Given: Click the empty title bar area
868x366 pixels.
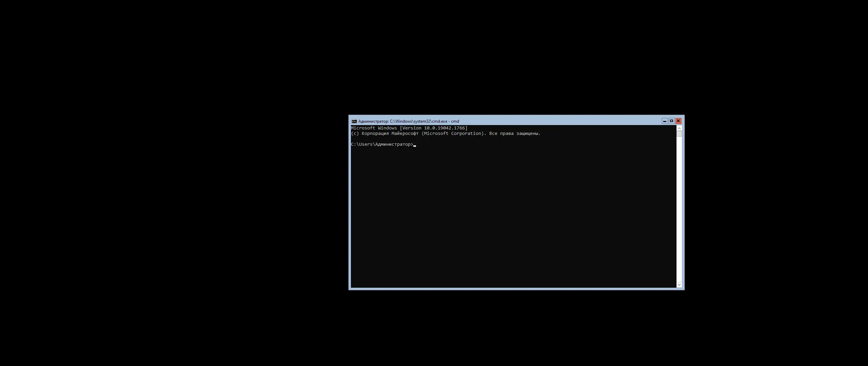Looking at the screenshot, I should coord(559,121).
